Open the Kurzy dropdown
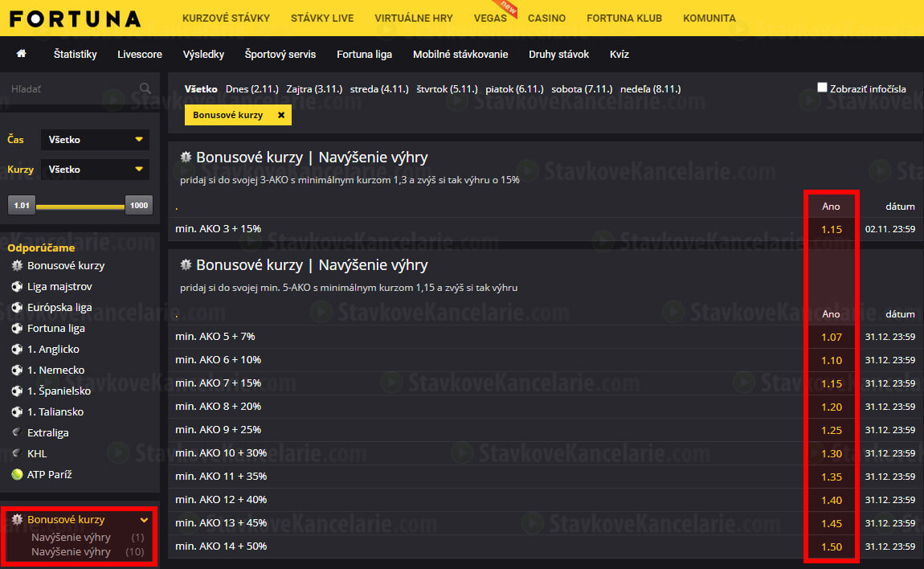The height and width of the screenshot is (569, 924). [x=95, y=170]
